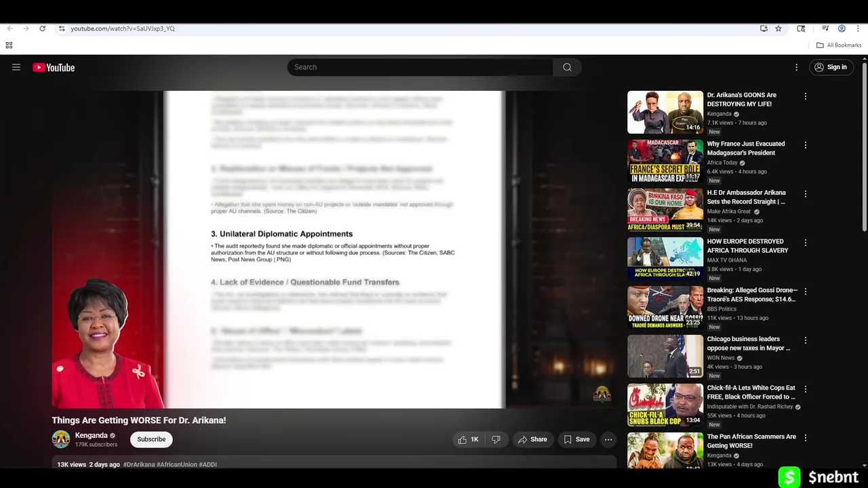Viewport: 868px width, 488px height.
Task: Open more actions menu below video
Action: pos(608,439)
